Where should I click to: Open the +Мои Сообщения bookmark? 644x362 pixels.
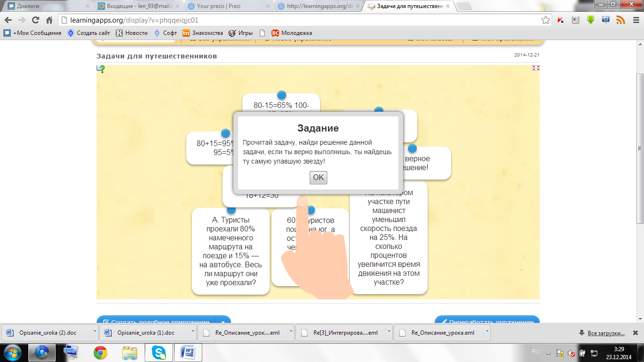(33, 33)
